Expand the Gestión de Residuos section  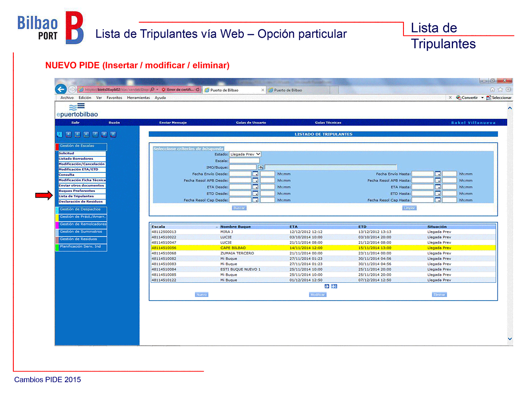tap(80, 239)
